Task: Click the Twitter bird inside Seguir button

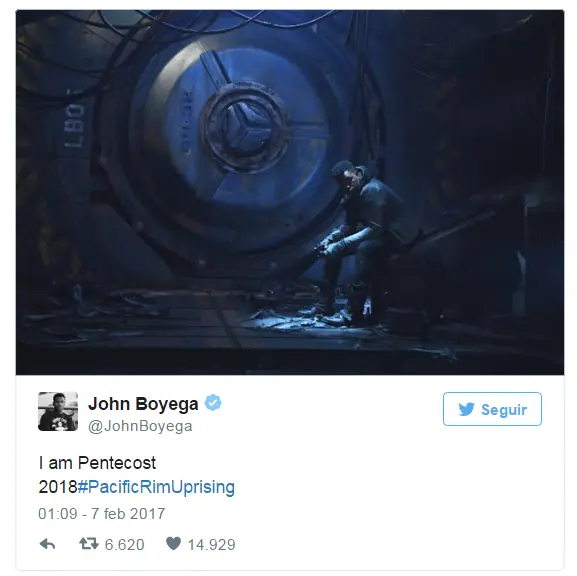Action: point(466,409)
